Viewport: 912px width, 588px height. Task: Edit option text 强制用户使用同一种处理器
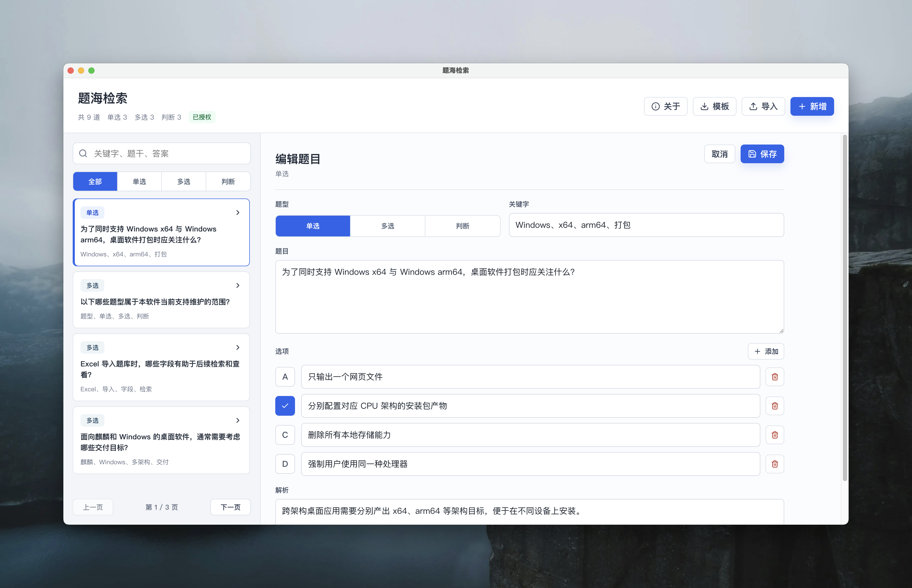pyautogui.click(x=530, y=464)
